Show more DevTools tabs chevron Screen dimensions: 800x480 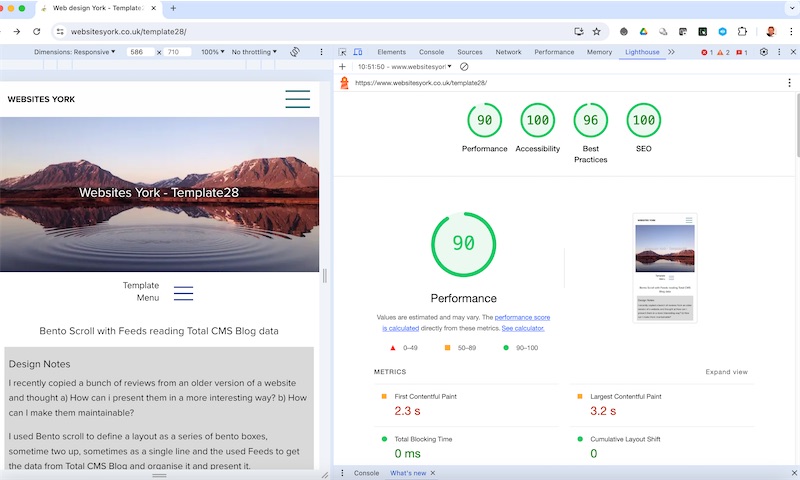click(671, 52)
